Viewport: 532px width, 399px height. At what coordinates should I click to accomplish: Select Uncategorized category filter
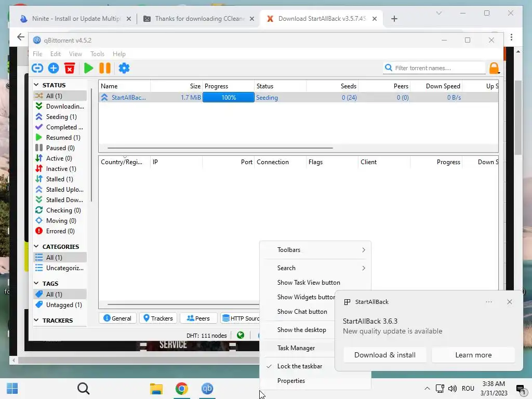coord(60,268)
